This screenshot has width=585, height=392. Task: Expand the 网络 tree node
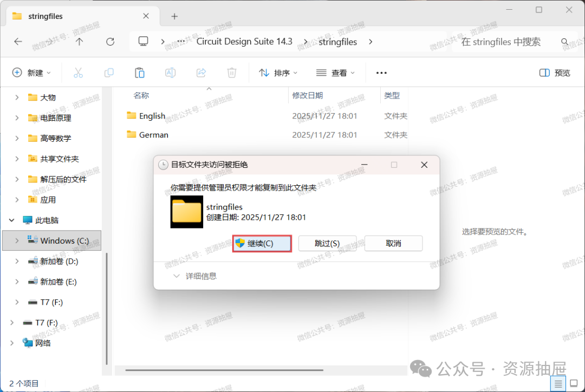[x=11, y=343]
